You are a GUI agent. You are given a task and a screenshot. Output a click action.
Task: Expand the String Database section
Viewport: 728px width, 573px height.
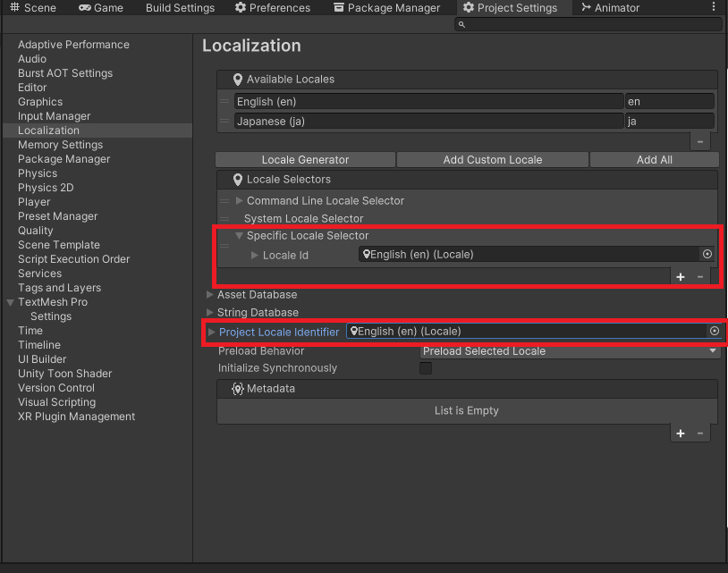click(x=210, y=312)
